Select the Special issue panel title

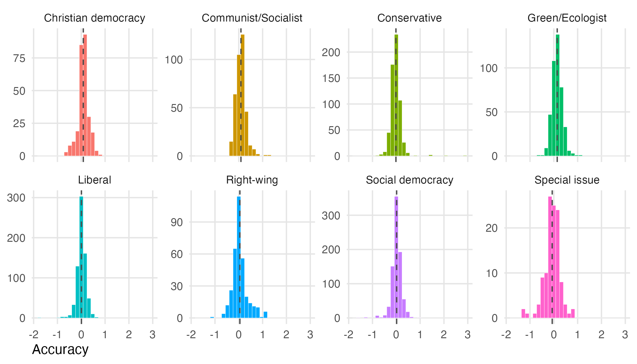567,180
